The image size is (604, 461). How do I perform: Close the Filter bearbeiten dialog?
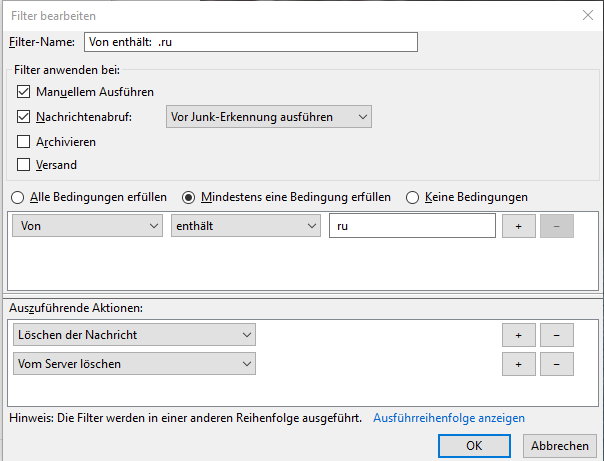[585, 15]
